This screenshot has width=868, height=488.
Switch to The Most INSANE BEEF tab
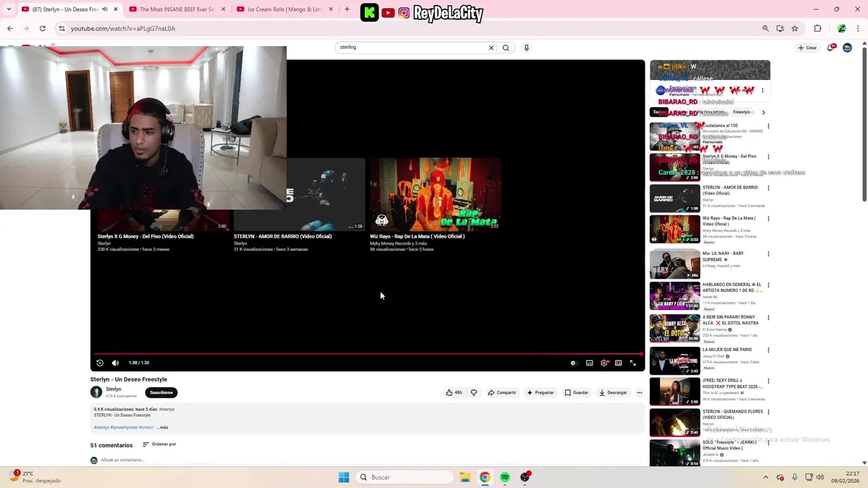(x=176, y=9)
